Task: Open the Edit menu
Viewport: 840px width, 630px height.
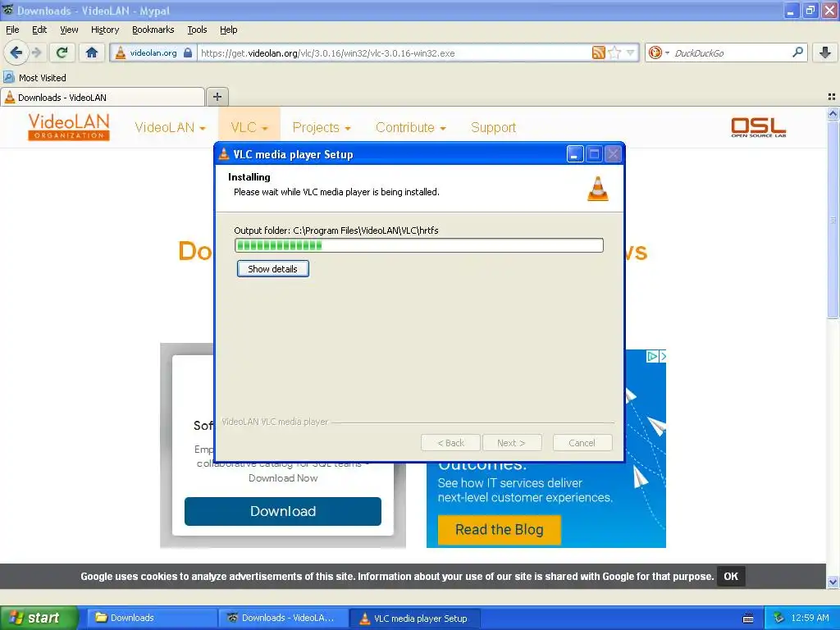Action: [x=39, y=30]
